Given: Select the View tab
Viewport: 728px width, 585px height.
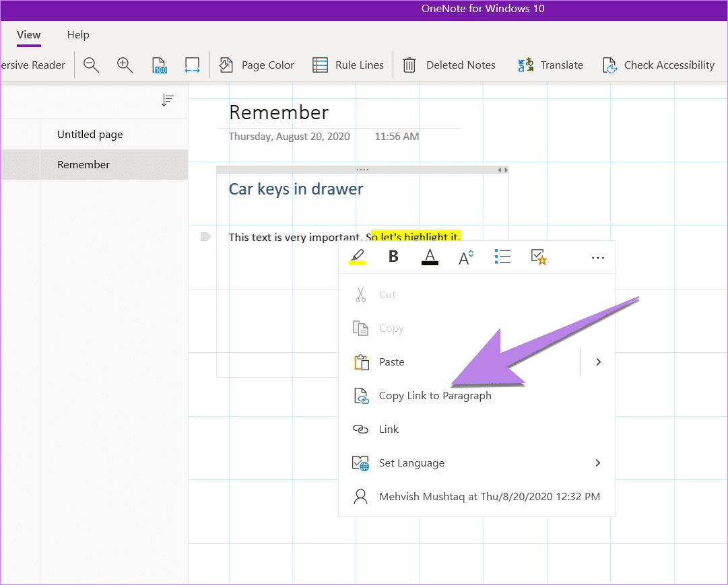Looking at the screenshot, I should click(29, 35).
